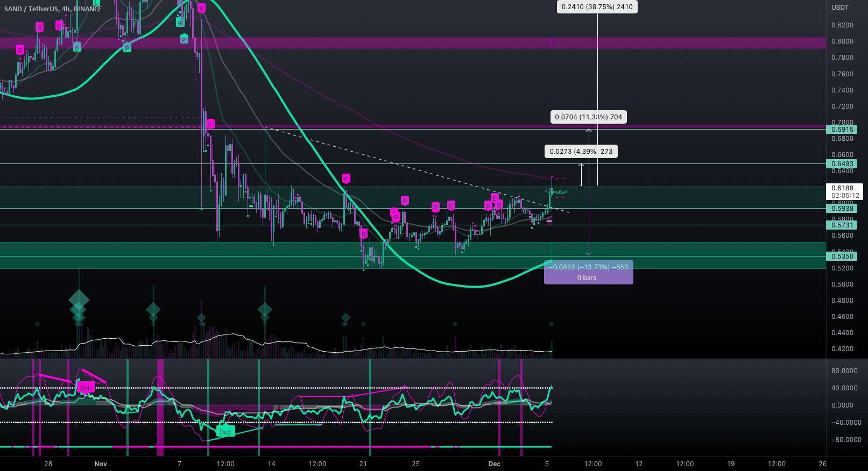The height and width of the screenshot is (471, 868).
Task: Select the 0.0273 (4.39%) 273 measurement label
Action: coord(581,152)
